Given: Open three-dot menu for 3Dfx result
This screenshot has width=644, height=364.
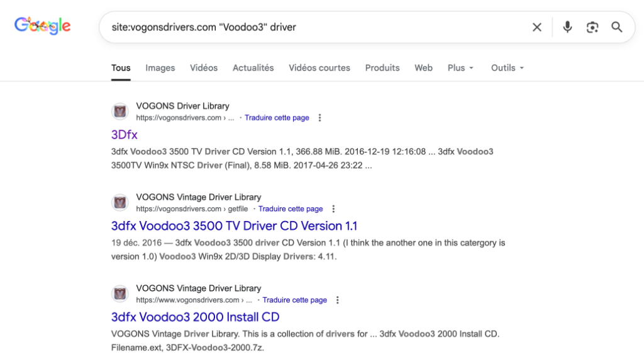Looking at the screenshot, I should (320, 118).
